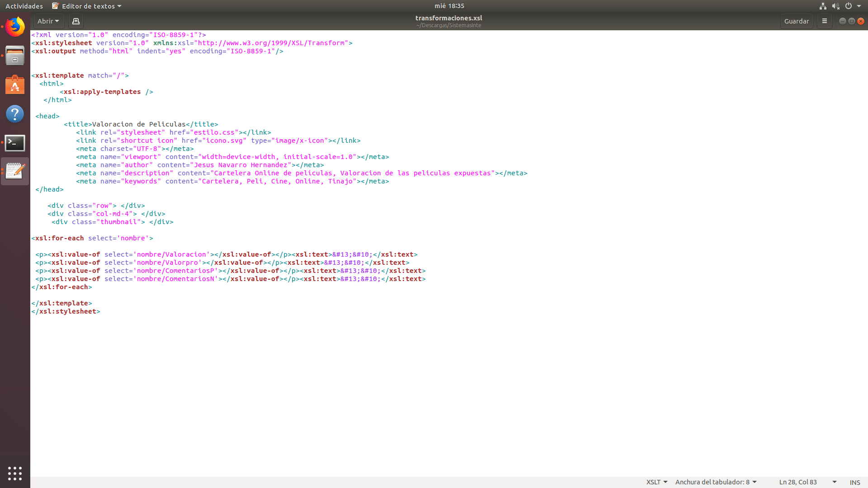Viewport: 868px width, 488px height.
Task: Open Ubuntu Software from the dock
Action: click(x=15, y=84)
